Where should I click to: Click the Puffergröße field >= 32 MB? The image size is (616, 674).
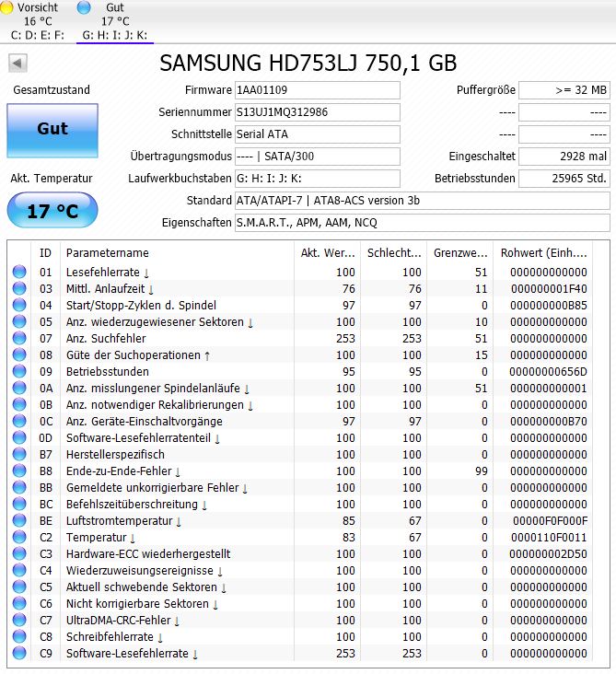pos(564,90)
